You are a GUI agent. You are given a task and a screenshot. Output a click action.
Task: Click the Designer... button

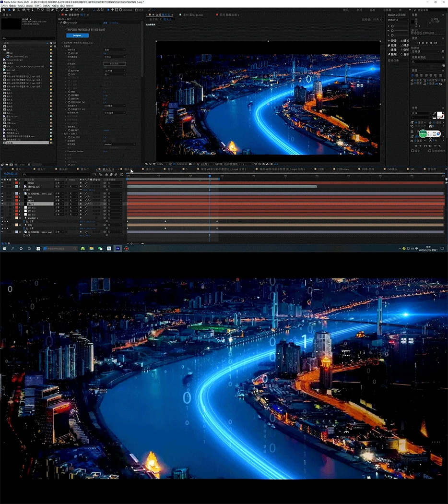coord(77,36)
